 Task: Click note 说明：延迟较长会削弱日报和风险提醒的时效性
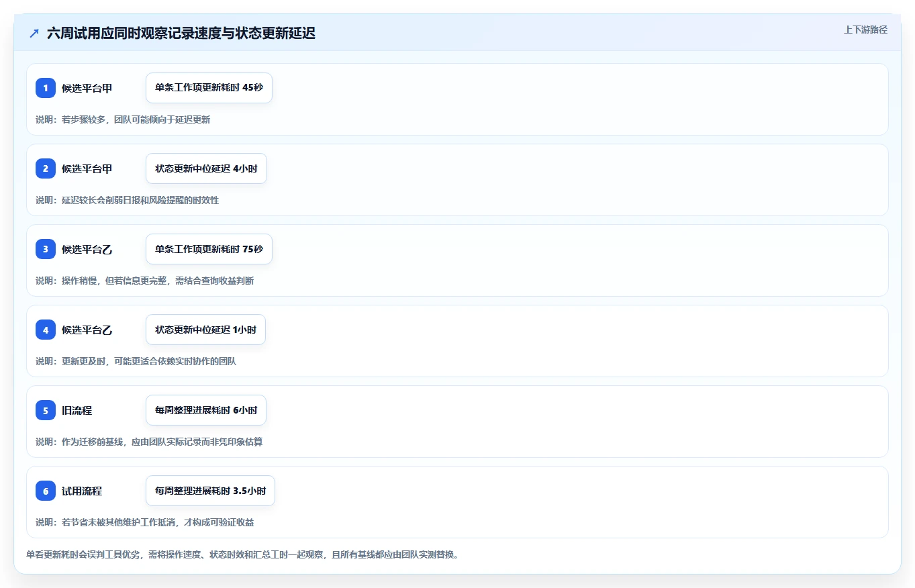(128, 200)
